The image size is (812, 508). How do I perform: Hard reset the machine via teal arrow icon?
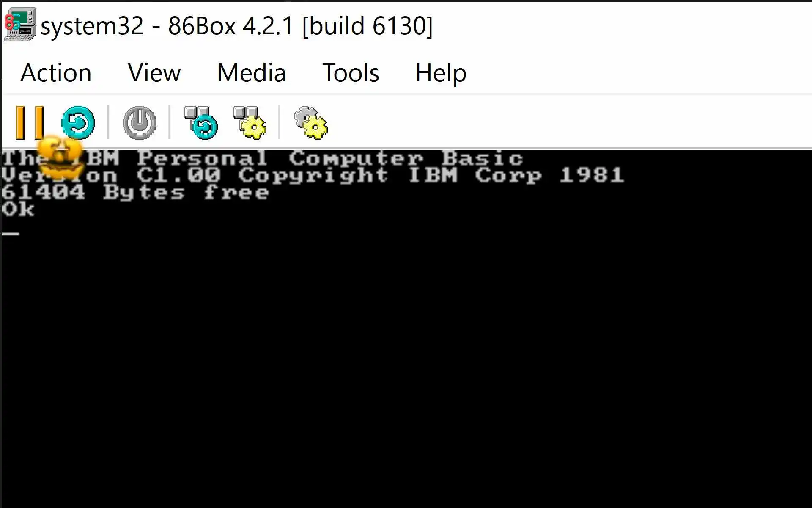click(x=78, y=122)
